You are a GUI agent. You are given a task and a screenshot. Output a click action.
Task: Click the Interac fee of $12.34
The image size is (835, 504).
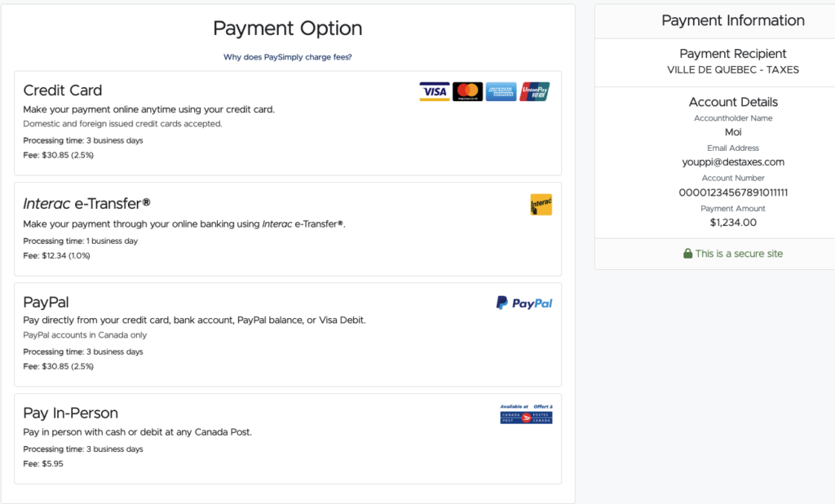57,255
